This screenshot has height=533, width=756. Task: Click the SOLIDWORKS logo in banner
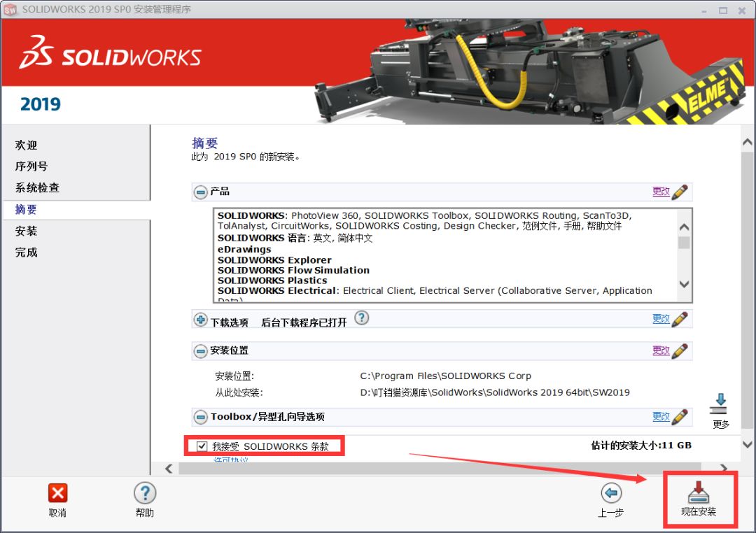click(x=110, y=52)
